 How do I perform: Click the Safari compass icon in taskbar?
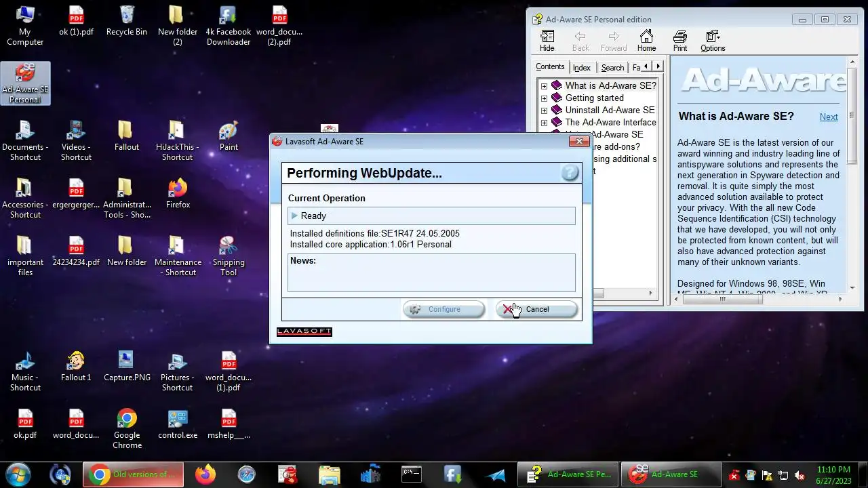(246, 474)
